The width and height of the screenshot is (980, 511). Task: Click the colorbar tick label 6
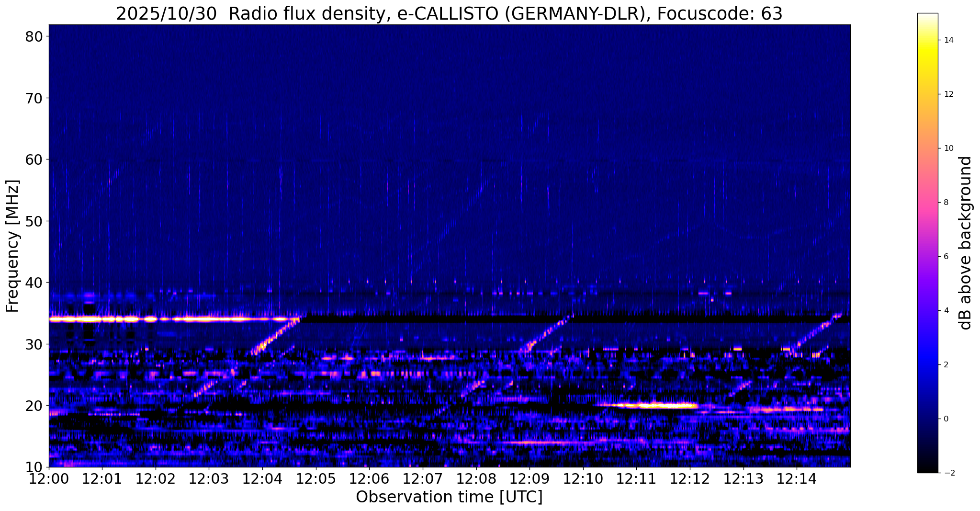pos(946,257)
